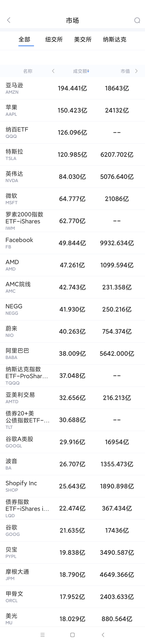Show previous column with left chevron
The width and height of the screenshot is (145, 644).
pyautogui.click(x=53, y=71)
